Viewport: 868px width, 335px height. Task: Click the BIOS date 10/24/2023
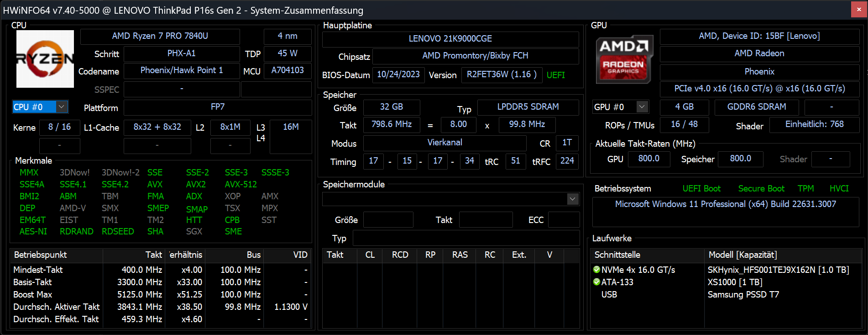point(398,74)
